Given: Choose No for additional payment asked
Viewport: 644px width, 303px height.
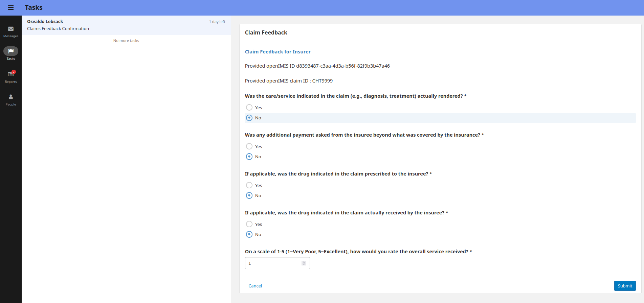Looking at the screenshot, I should 249,157.
